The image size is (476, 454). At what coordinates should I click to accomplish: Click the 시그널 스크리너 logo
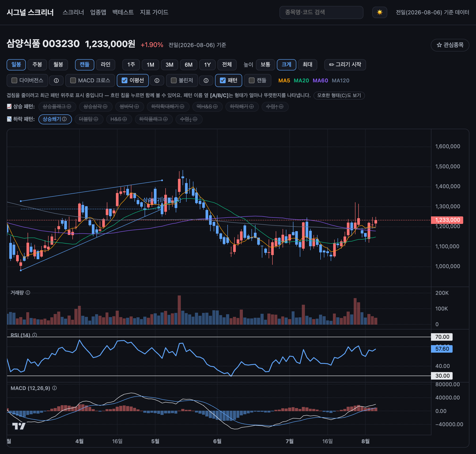(x=30, y=12)
